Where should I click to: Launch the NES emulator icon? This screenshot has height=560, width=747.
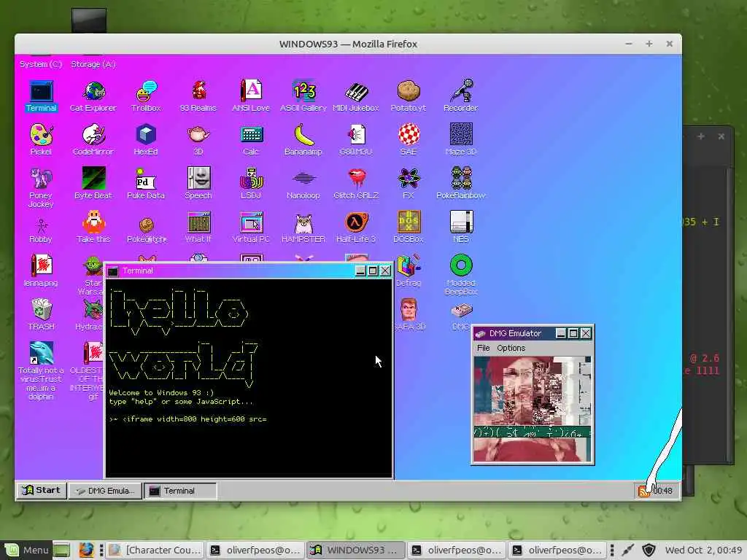(461, 227)
